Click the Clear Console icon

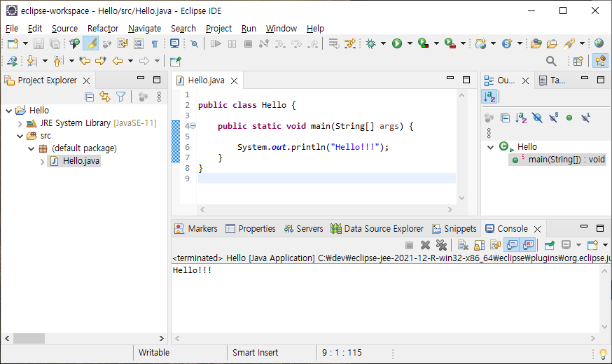[463, 245]
